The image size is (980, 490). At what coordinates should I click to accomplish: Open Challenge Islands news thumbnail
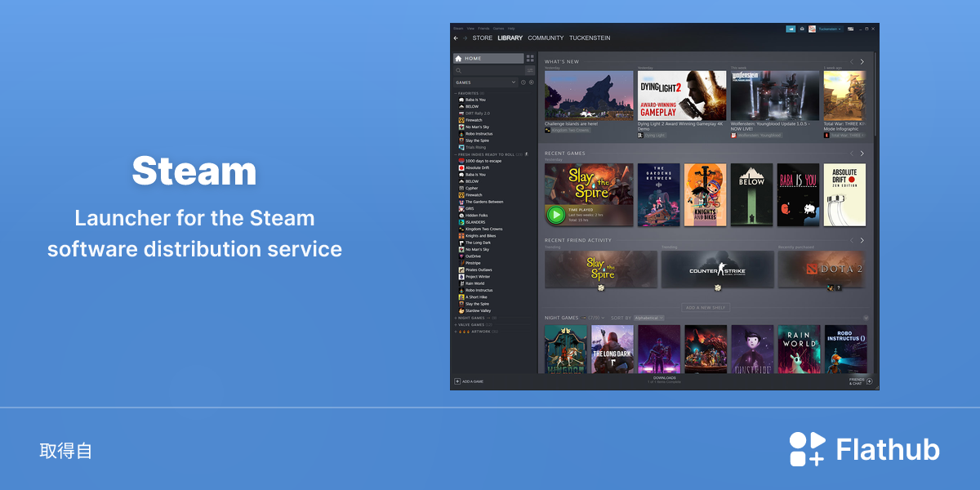(x=589, y=96)
